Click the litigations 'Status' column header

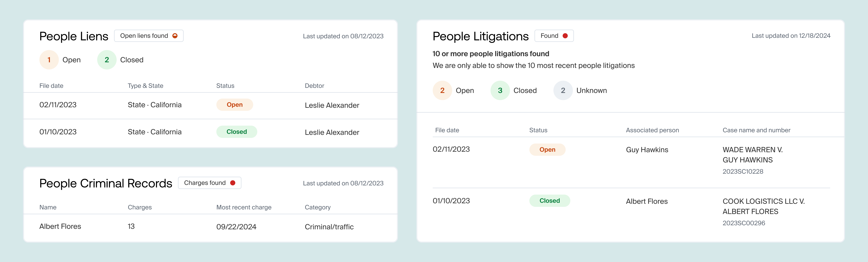[538, 130]
